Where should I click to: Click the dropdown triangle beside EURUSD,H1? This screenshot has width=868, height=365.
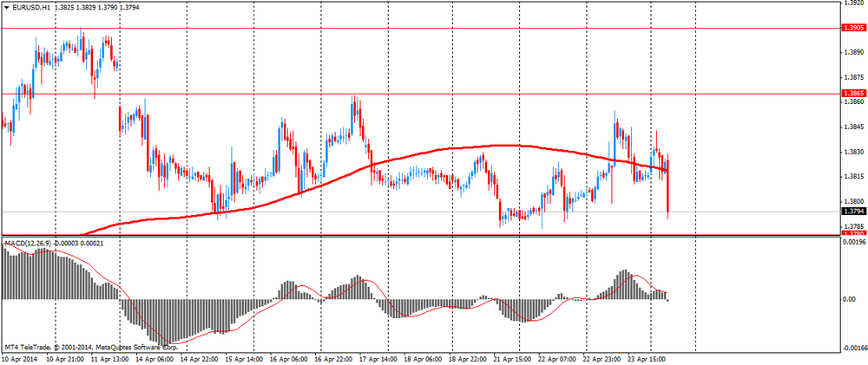tap(7, 7)
